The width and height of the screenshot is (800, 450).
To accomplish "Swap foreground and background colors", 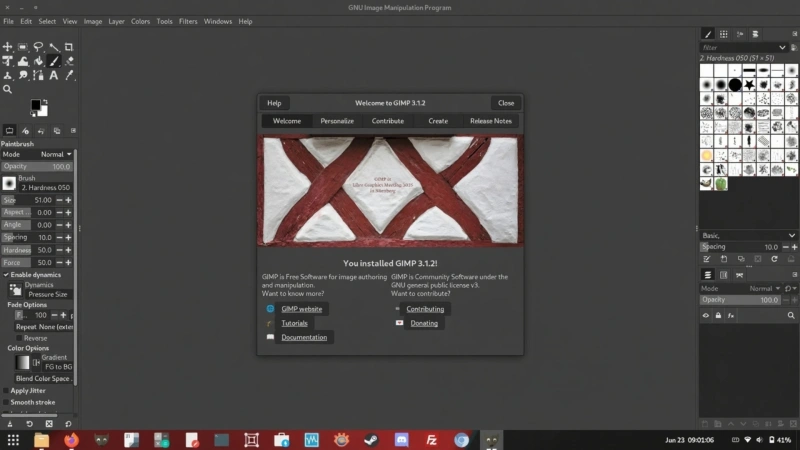I will coord(45,102).
